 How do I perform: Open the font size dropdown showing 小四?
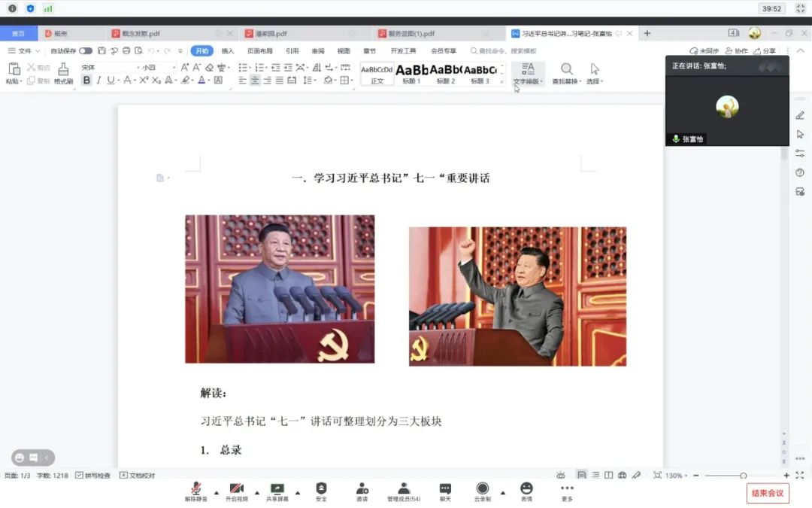(x=156, y=67)
